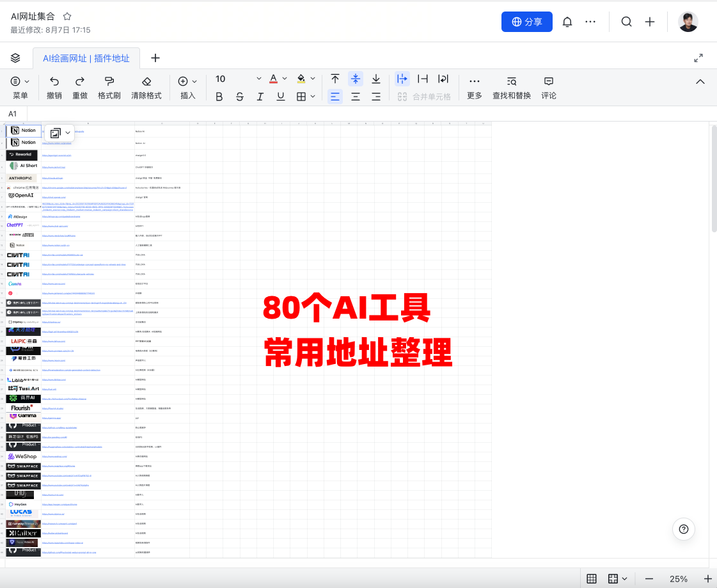The width and height of the screenshot is (717, 588).
Task: Expand the fill color dropdown arrow
Action: pyautogui.click(x=313, y=79)
